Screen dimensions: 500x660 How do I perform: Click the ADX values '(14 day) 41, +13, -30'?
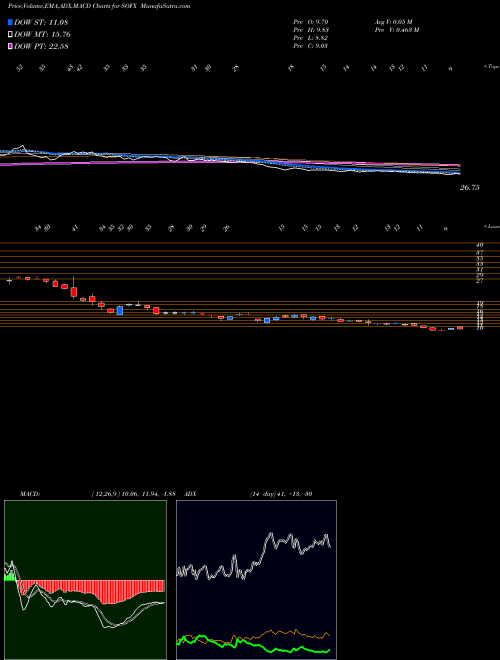point(280,493)
